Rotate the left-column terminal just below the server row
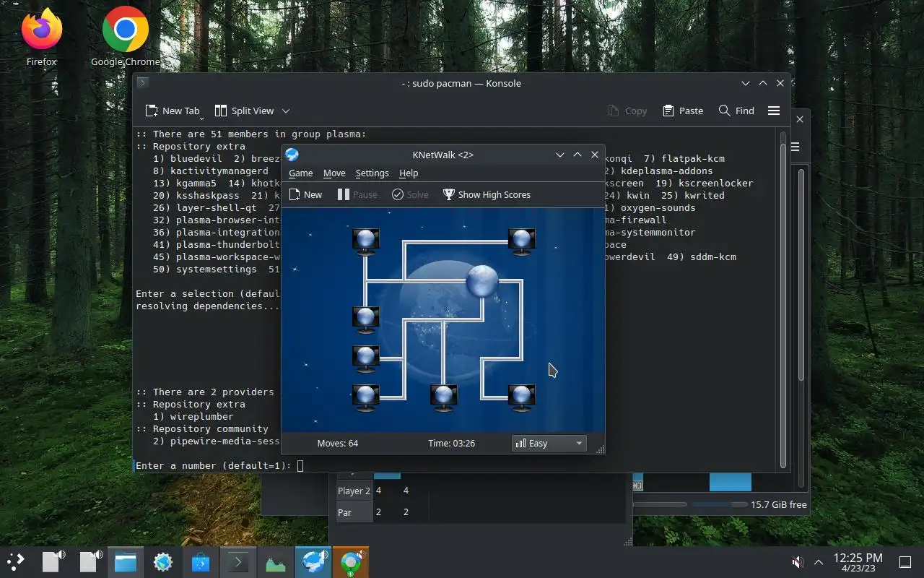Viewport: 924px width, 578px height. (x=365, y=319)
